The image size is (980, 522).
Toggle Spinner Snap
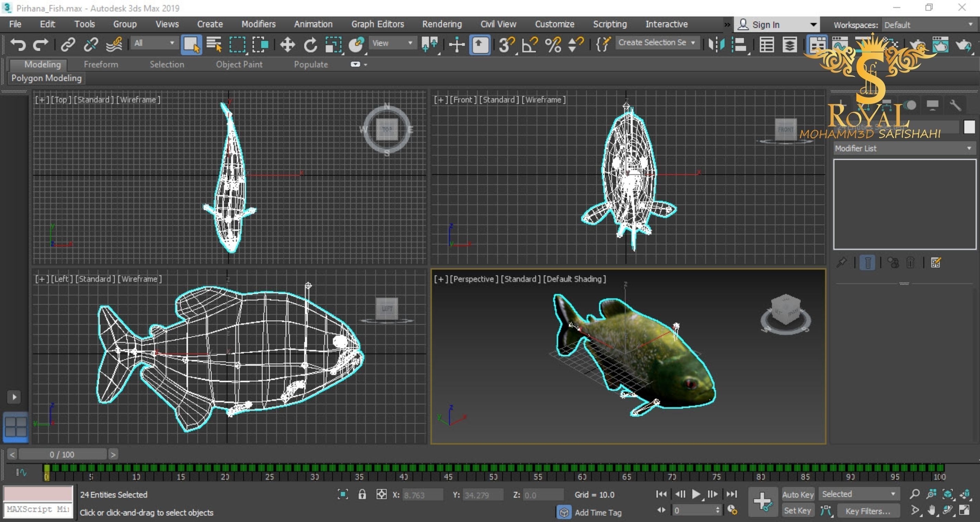click(x=576, y=44)
